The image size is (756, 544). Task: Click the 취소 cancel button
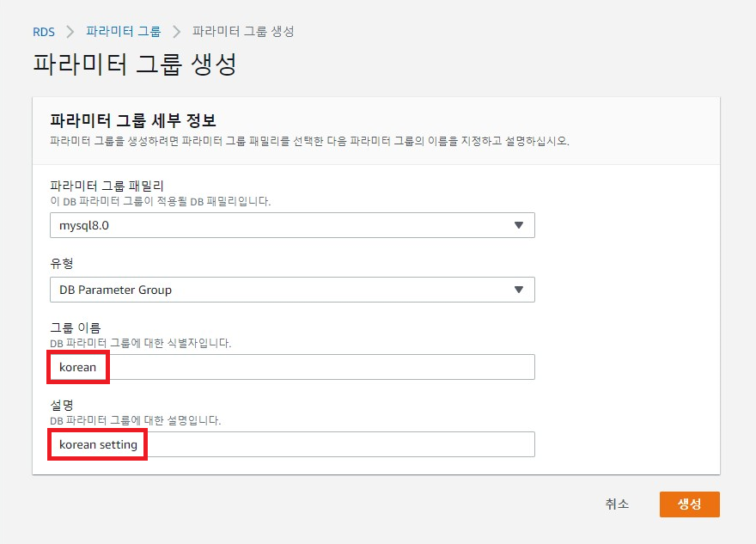pos(617,504)
